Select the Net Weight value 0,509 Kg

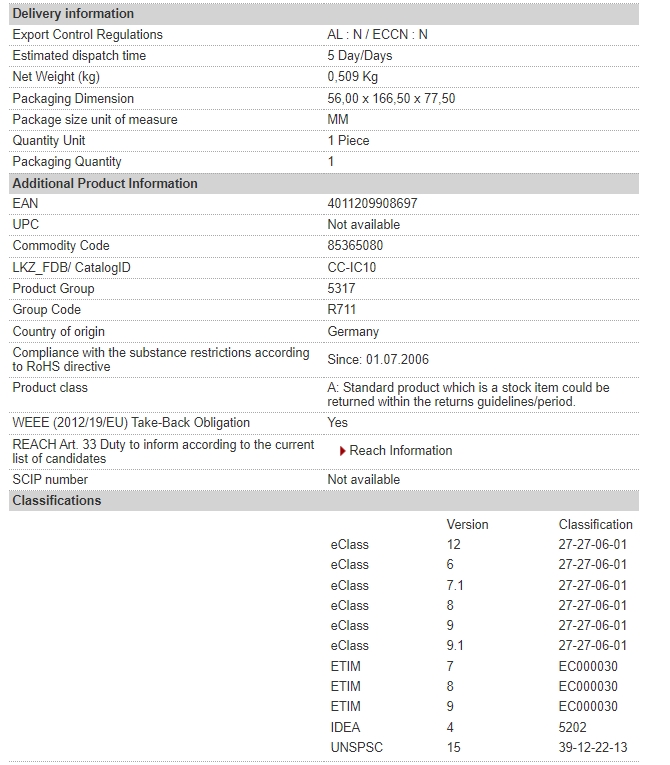coord(352,77)
